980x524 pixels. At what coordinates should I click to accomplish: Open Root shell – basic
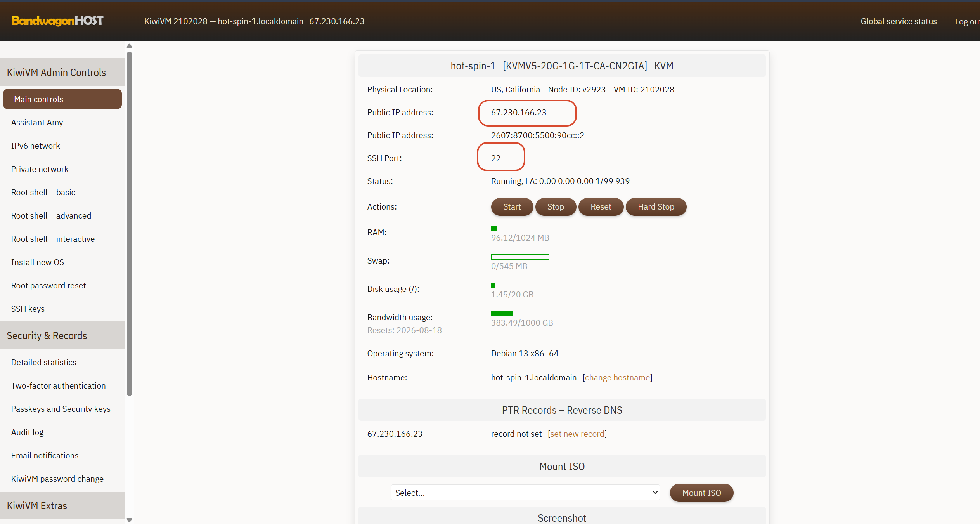43,192
